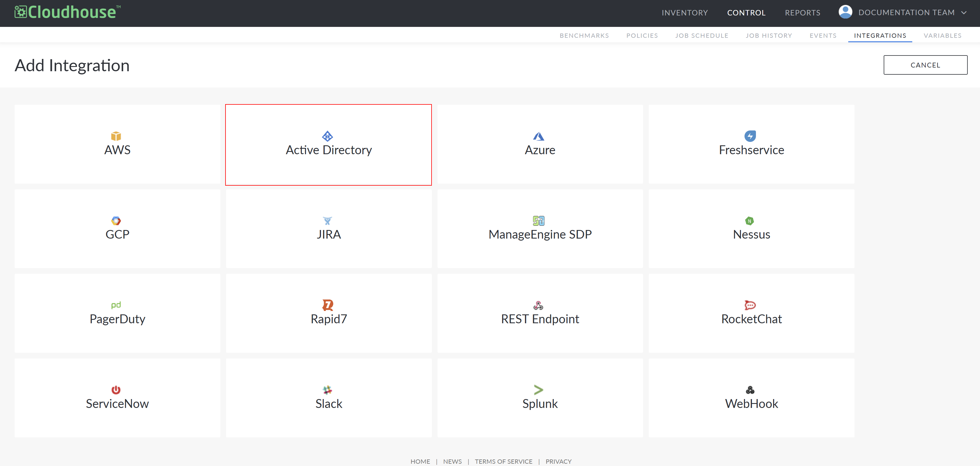Click the Freshservice lightning icon
This screenshot has height=466, width=980.
pyautogui.click(x=750, y=136)
